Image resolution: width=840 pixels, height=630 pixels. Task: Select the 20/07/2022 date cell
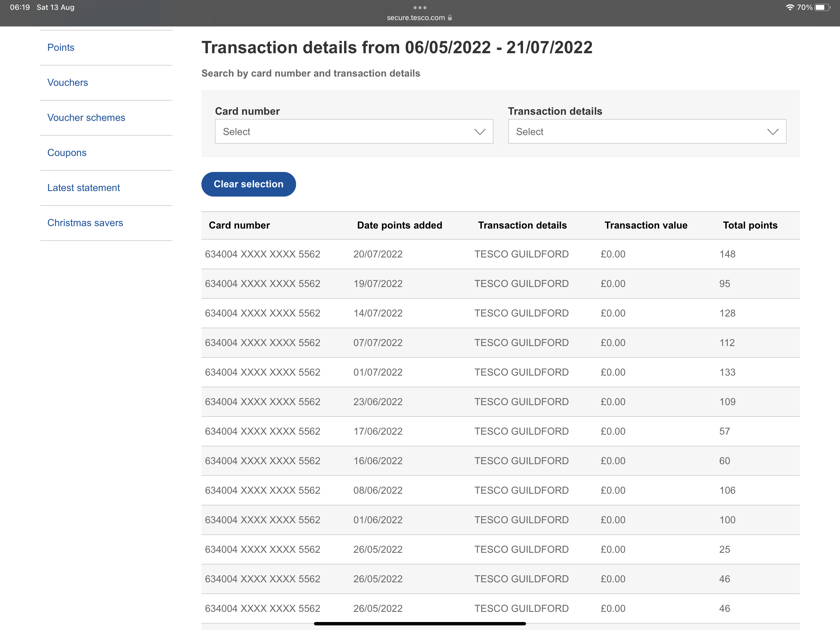tap(378, 254)
